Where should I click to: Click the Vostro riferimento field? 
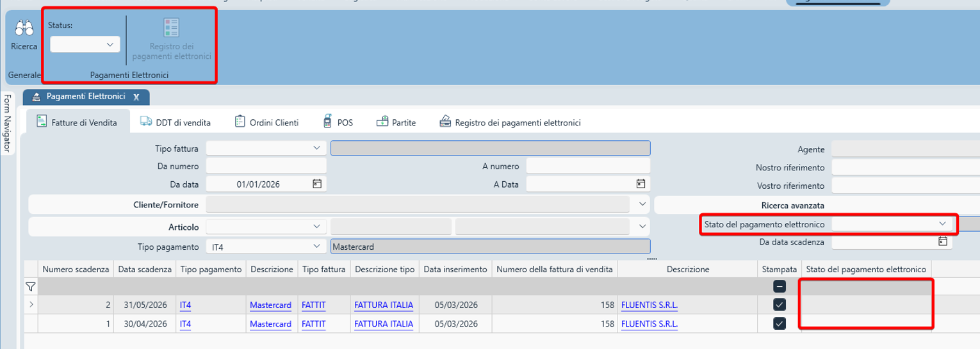click(x=906, y=186)
